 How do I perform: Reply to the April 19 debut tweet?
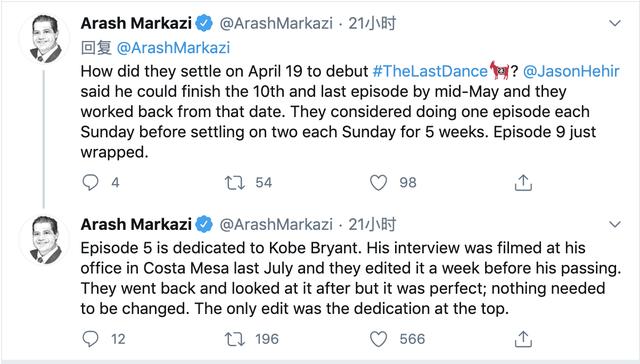tap(90, 182)
